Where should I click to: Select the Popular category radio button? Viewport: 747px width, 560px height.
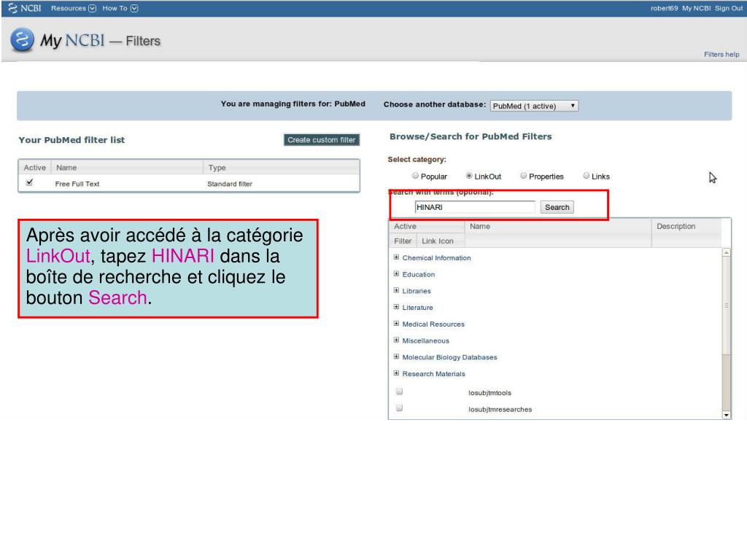(415, 176)
